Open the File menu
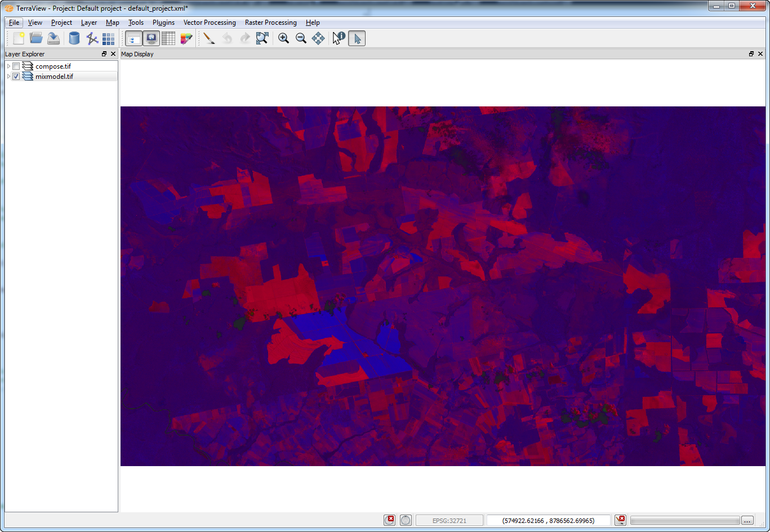This screenshot has height=532, width=770. tap(14, 23)
